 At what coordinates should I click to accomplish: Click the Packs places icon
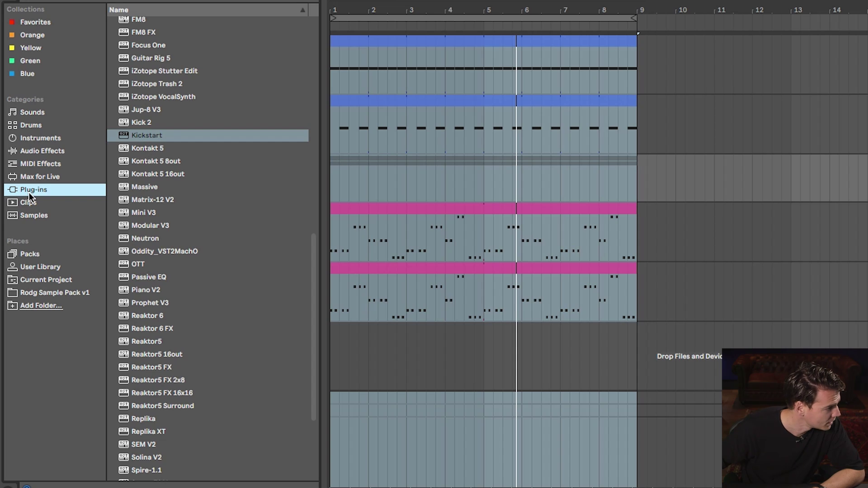[12, 254]
